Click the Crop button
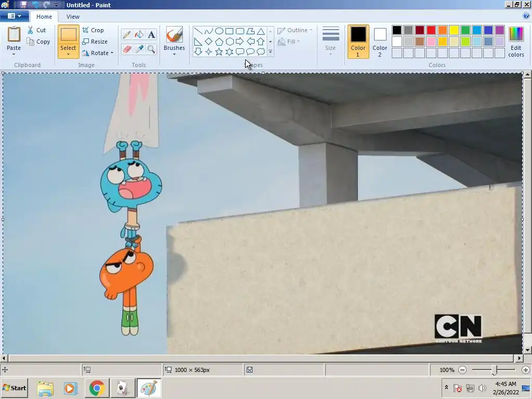 coord(93,30)
